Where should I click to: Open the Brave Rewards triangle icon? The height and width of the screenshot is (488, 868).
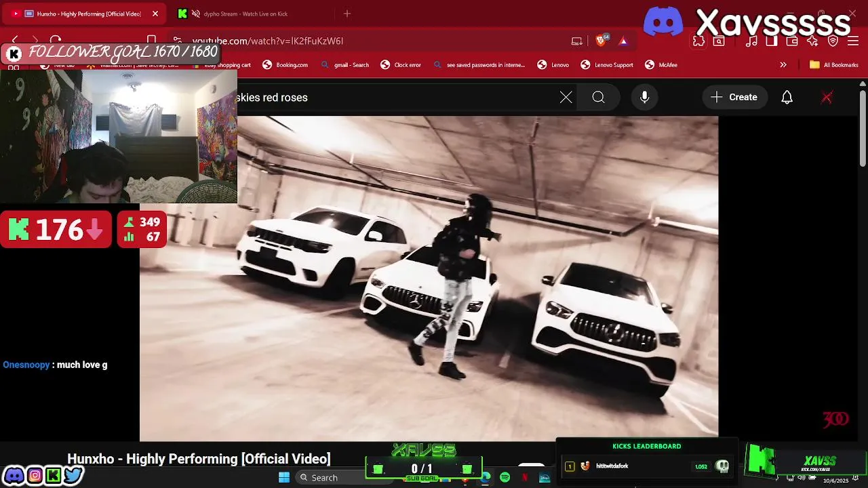(623, 41)
